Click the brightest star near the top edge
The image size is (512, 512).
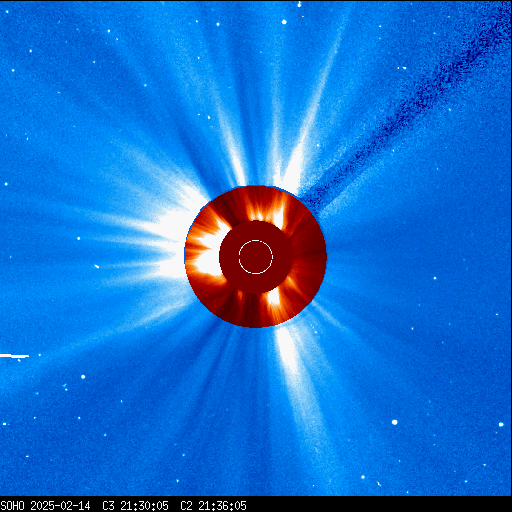(284, 22)
